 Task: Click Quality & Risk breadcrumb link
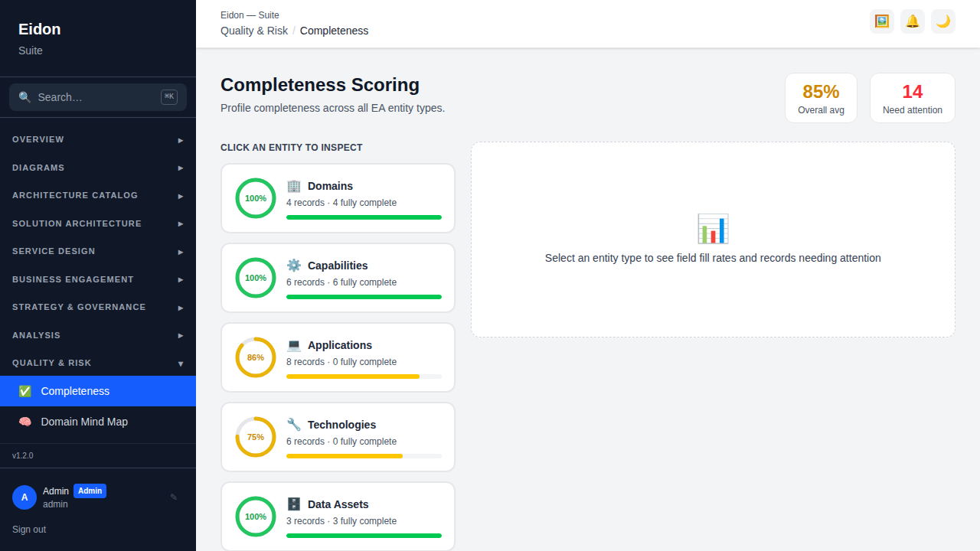(254, 31)
